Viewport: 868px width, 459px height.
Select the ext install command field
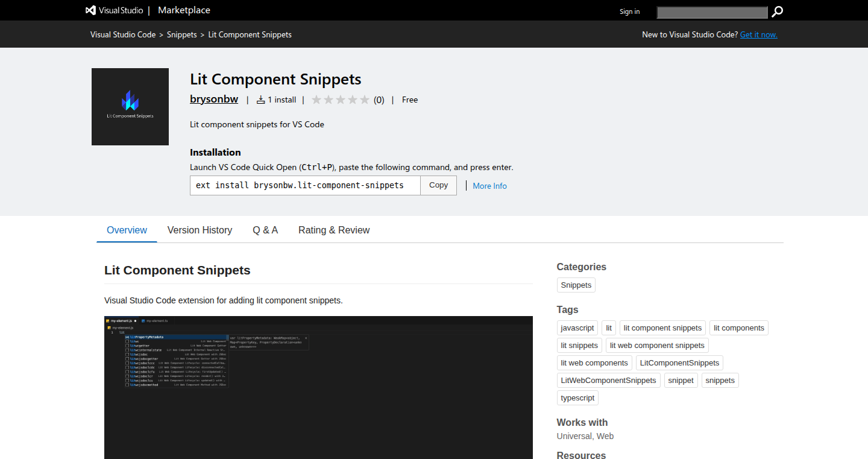click(306, 185)
